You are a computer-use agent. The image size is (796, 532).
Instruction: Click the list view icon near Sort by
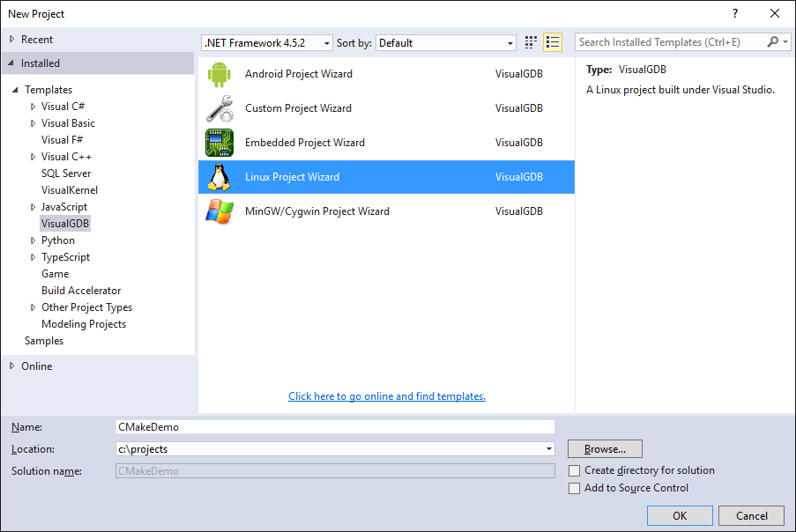coord(553,41)
